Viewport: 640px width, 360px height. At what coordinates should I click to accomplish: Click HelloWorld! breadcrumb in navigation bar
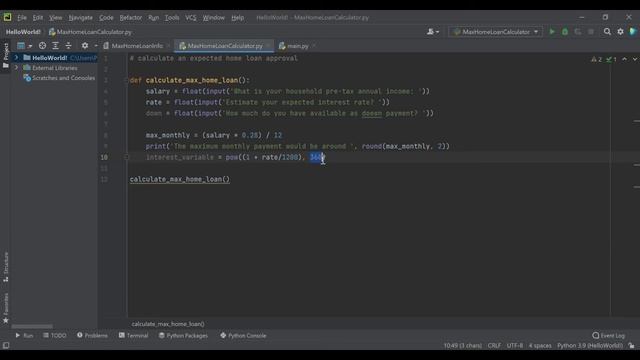[x=23, y=32]
